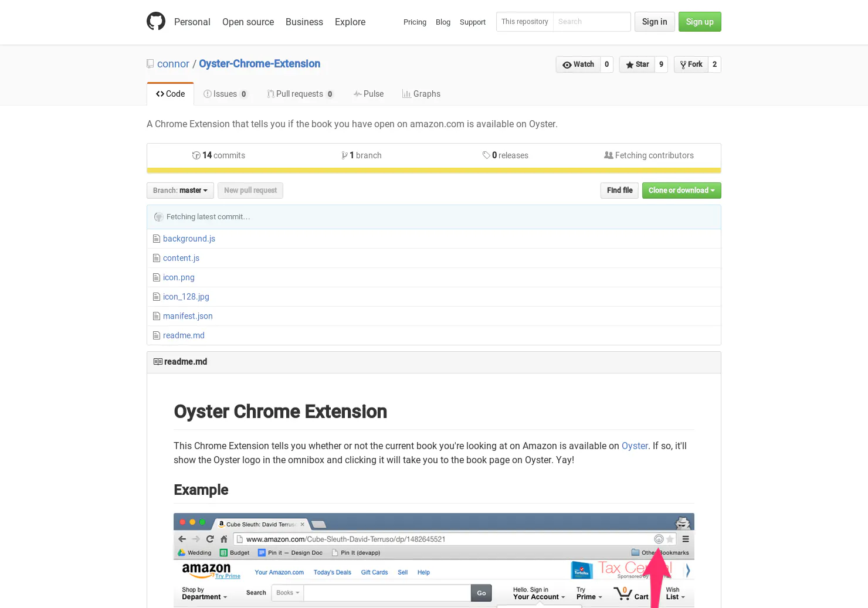Click the repository book icon beside connor
Viewport: 868px width, 608px height.
pos(150,64)
